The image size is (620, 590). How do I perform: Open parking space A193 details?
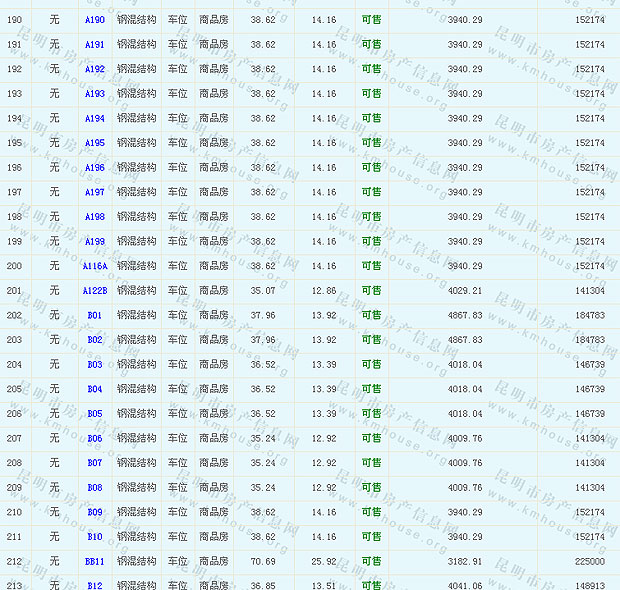[x=95, y=94]
